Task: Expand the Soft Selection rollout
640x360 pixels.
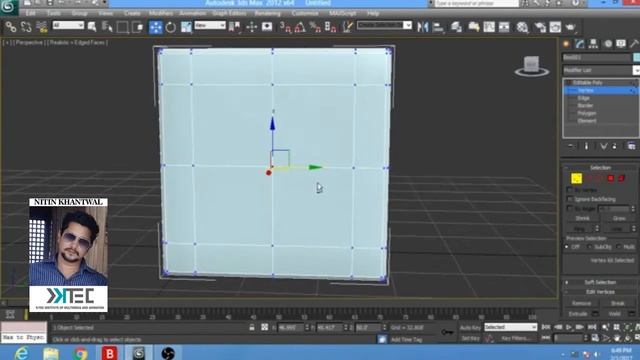Action: [600, 282]
